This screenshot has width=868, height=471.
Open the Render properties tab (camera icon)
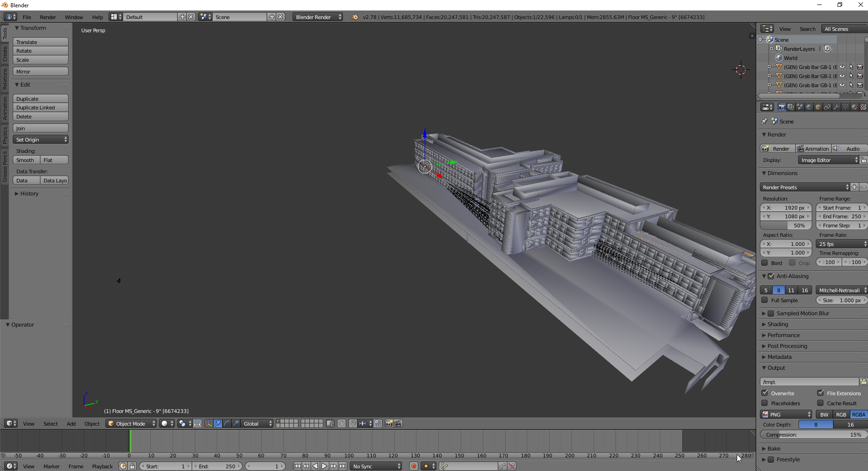tap(782, 107)
